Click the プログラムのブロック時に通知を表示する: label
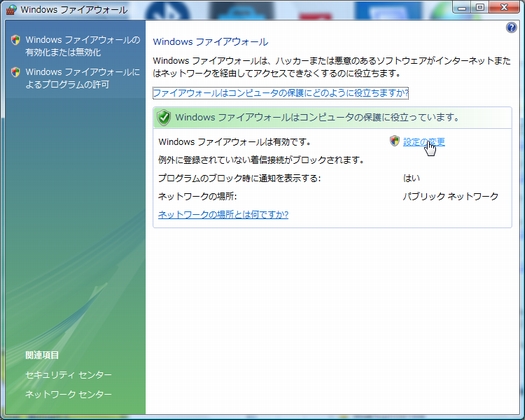The height and width of the screenshot is (420, 525). (239, 178)
